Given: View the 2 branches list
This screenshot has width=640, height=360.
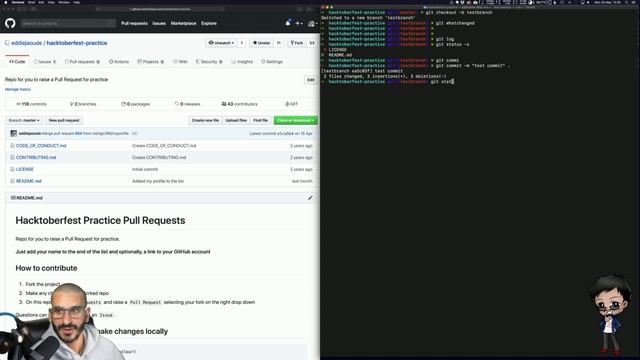Looking at the screenshot, I should [x=83, y=104].
